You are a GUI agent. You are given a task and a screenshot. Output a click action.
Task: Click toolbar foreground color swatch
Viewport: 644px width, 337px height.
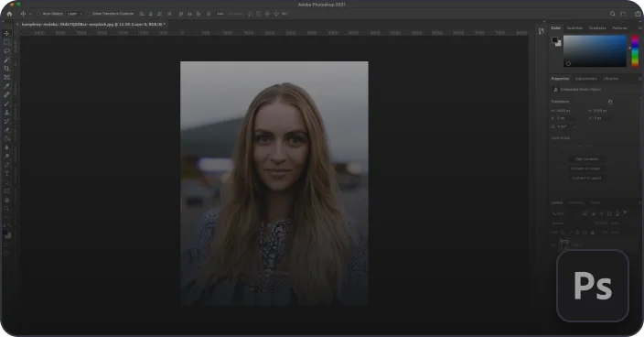point(5,233)
